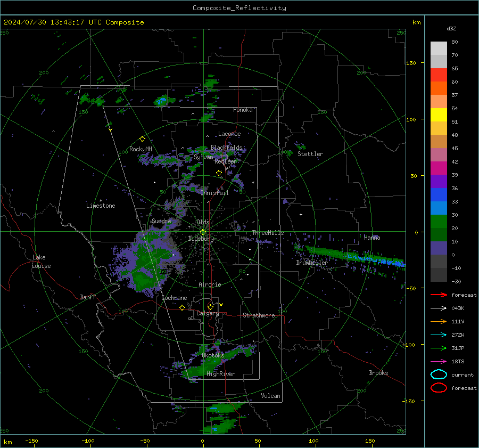The height and width of the screenshot is (448, 479).
Task: Select the bright green 20-30 dBZ swatch
Action: point(439,221)
